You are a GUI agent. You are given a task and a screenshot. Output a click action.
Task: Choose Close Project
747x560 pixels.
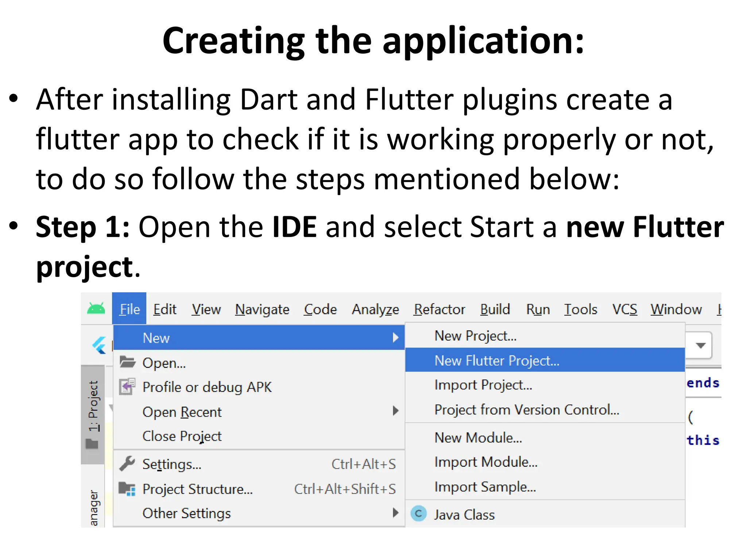point(259,436)
